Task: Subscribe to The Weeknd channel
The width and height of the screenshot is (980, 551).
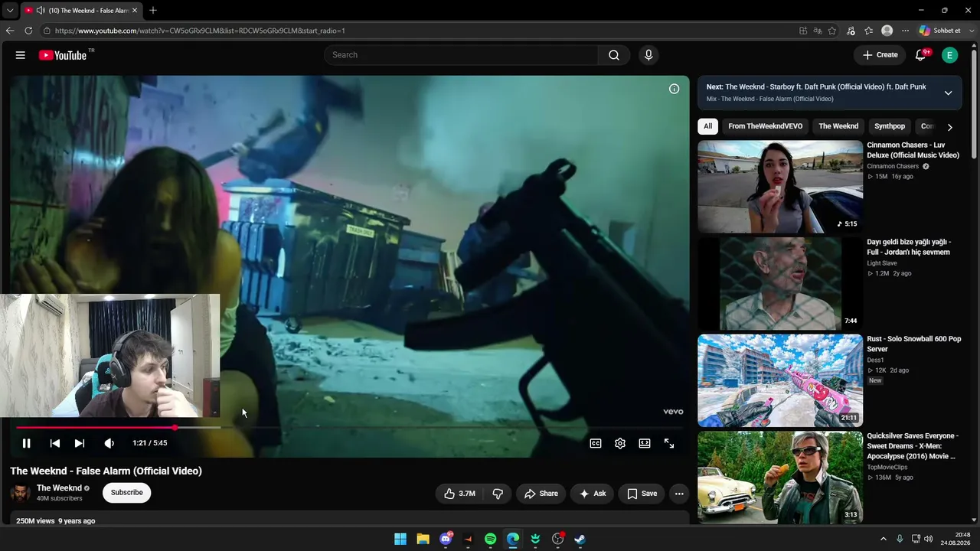Action: tap(127, 493)
